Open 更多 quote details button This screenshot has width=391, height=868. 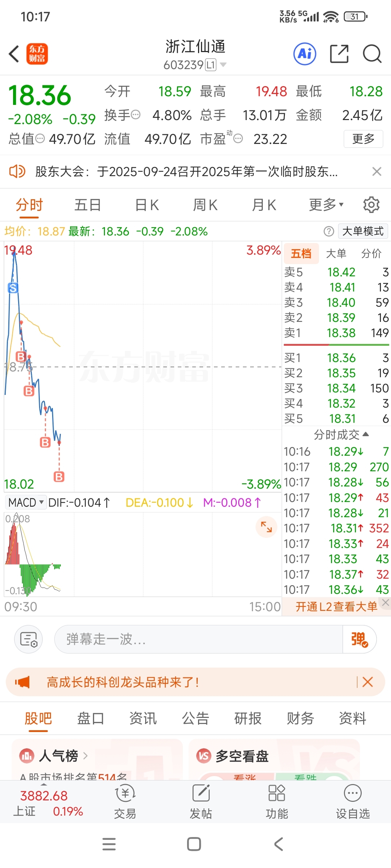pos(363,139)
